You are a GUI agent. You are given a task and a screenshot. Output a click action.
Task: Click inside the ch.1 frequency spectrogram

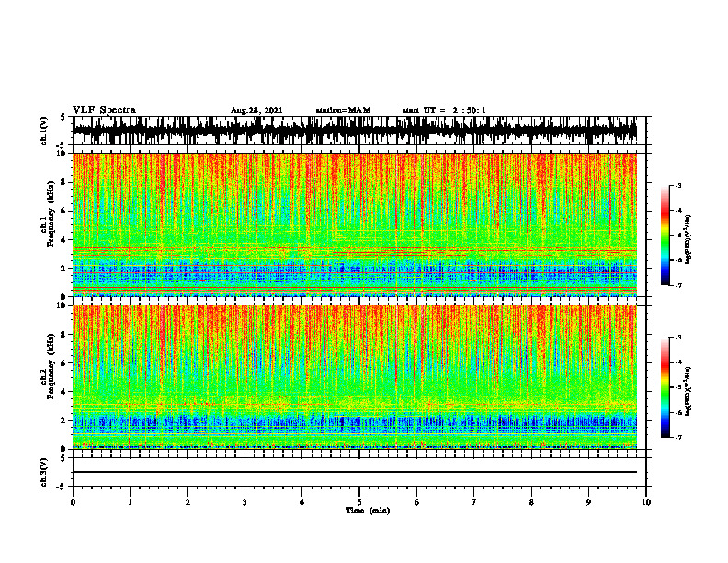click(355, 224)
